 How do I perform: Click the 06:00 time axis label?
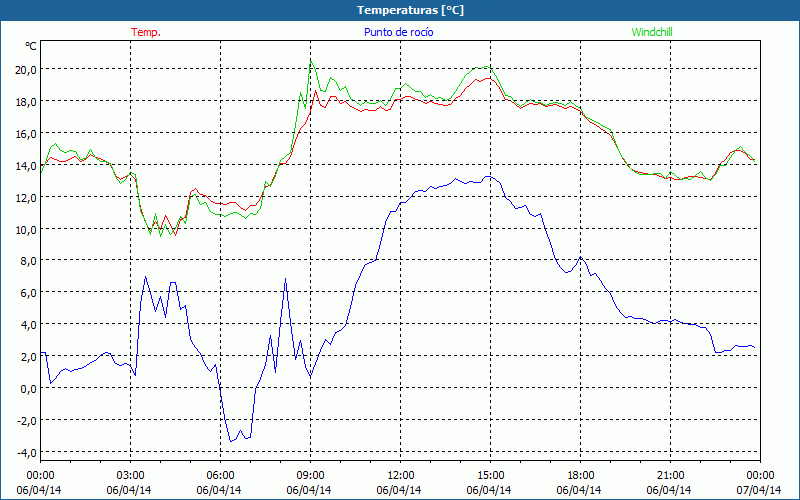[x=220, y=476]
